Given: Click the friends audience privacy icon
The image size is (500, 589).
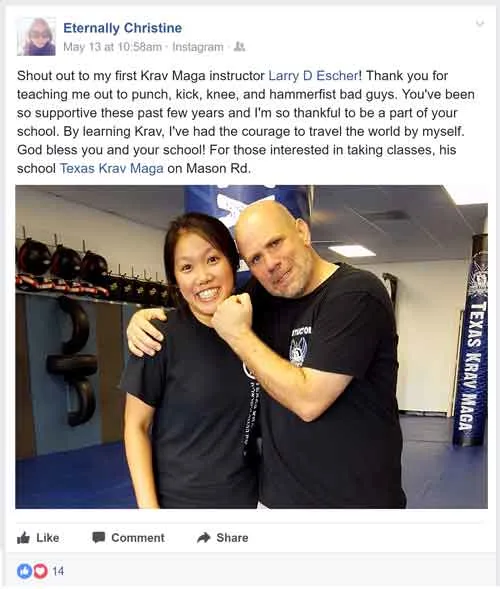Looking at the screenshot, I should [239, 47].
